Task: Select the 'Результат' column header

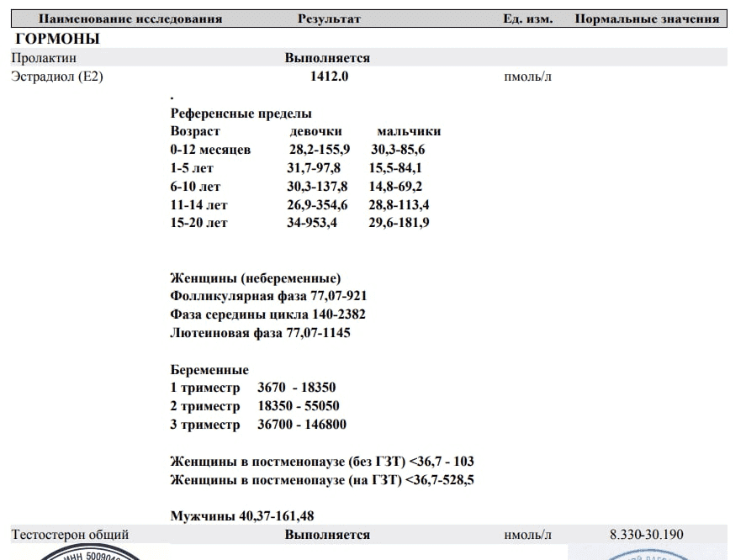Action: (x=329, y=18)
